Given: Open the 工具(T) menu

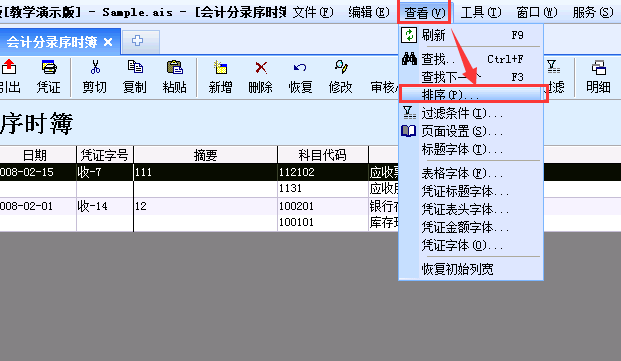Looking at the screenshot, I should [481, 13].
